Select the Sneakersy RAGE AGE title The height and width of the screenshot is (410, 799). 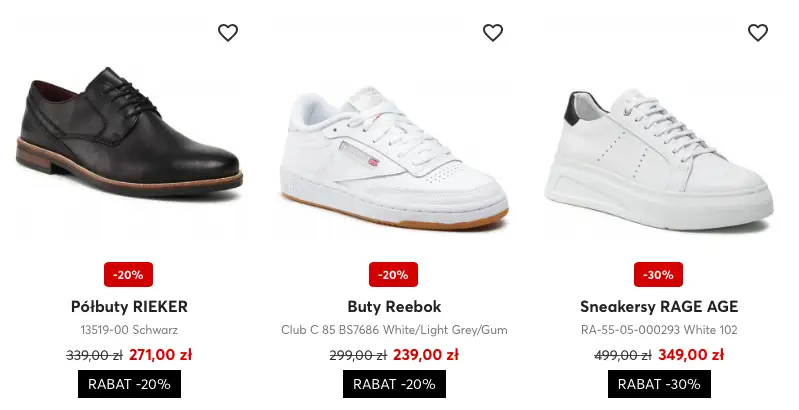coord(659,306)
